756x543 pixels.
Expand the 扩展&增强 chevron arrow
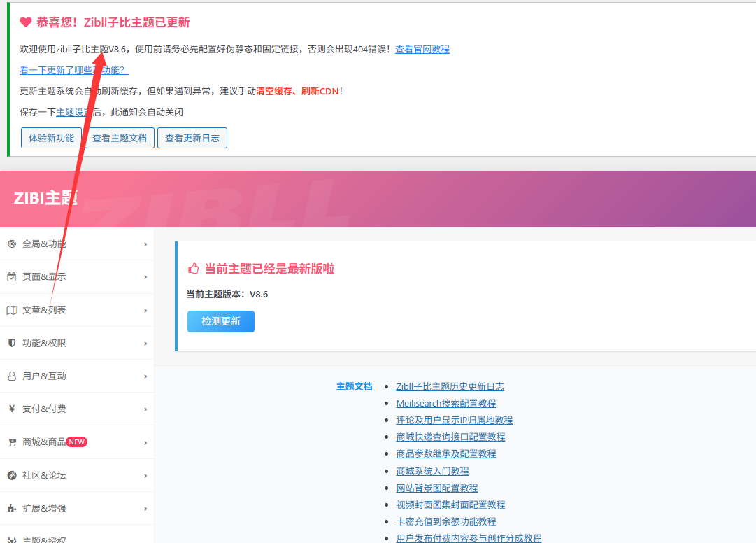145,508
